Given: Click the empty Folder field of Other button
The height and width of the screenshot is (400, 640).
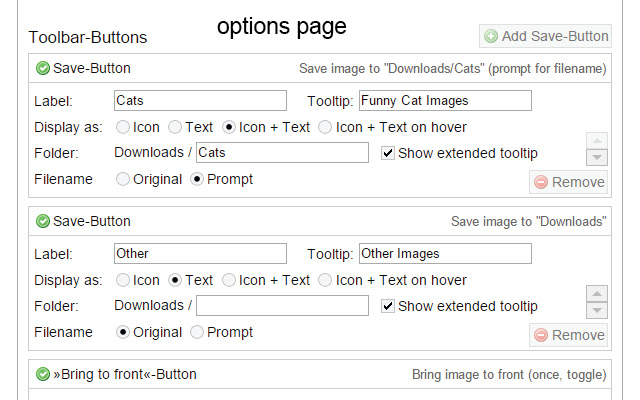Looking at the screenshot, I should (x=282, y=306).
